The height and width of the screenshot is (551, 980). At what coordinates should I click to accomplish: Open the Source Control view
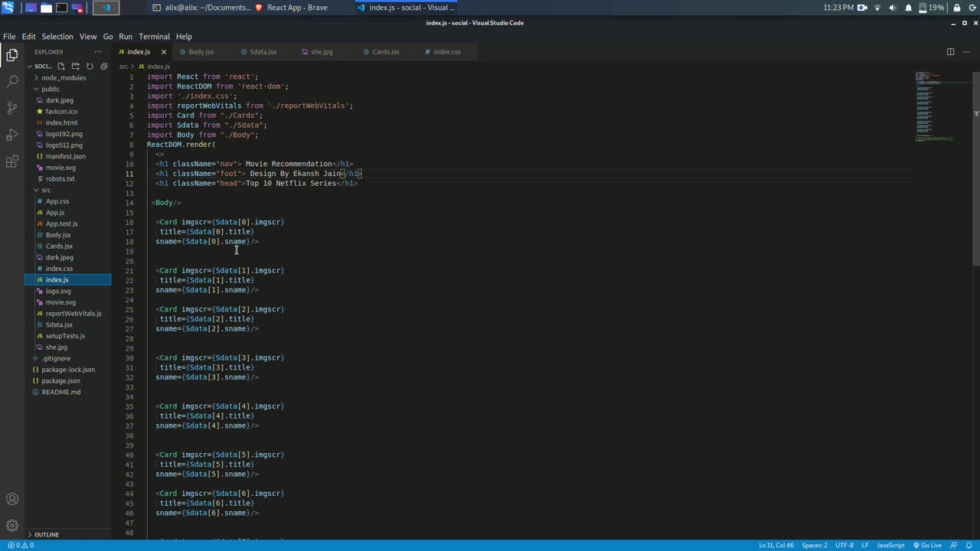12,108
